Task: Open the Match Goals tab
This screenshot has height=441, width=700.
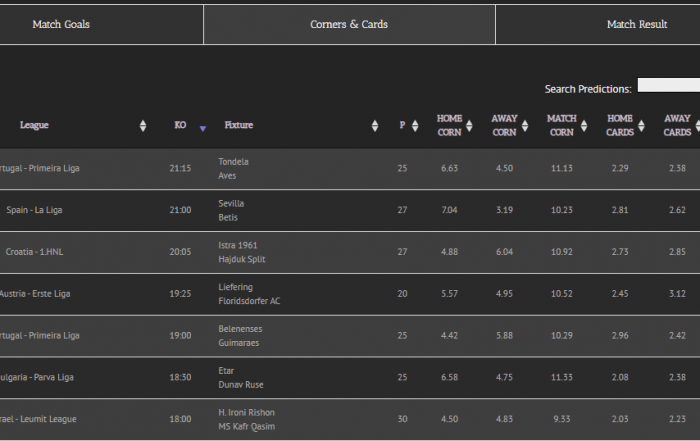Action: [61, 25]
